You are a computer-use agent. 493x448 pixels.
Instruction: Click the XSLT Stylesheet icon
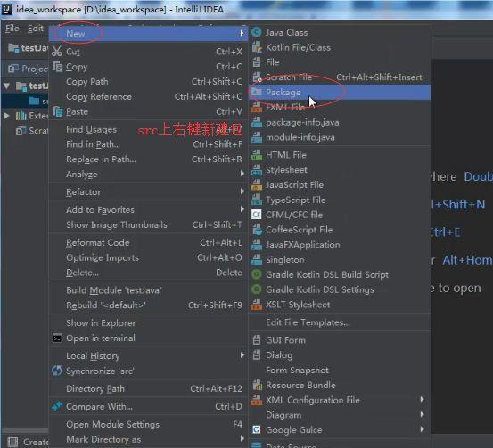tap(257, 305)
